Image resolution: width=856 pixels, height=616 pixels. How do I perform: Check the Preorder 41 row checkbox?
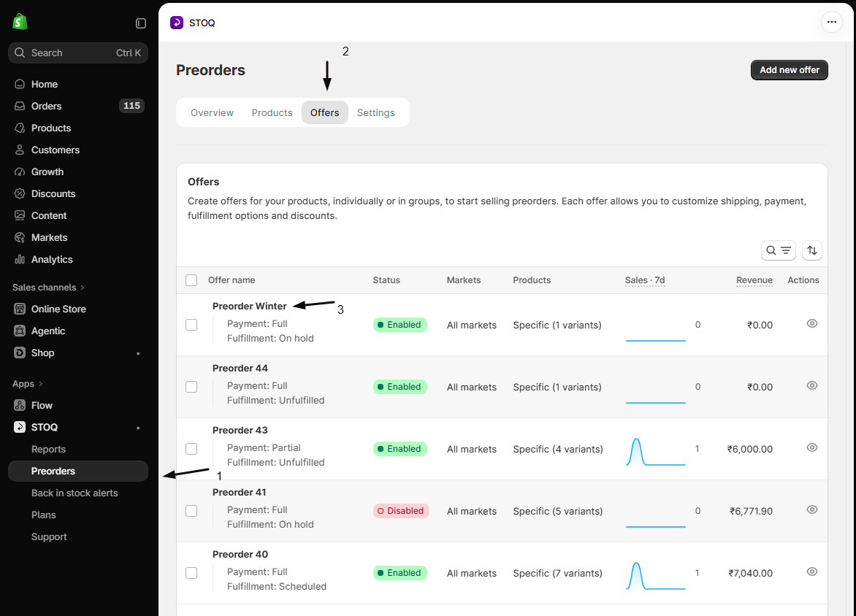(x=191, y=511)
